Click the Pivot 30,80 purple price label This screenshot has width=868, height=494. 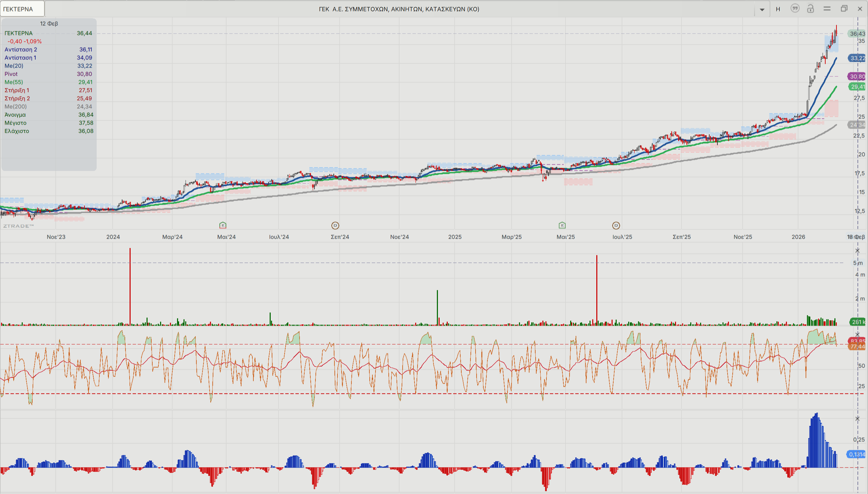tap(857, 76)
